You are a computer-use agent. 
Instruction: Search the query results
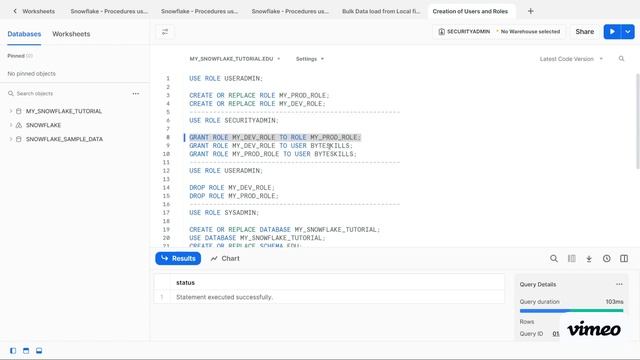(x=553, y=258)
